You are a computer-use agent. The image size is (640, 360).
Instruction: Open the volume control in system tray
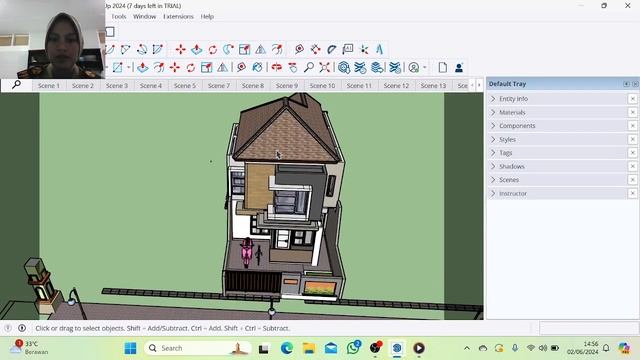coord(543,348)
